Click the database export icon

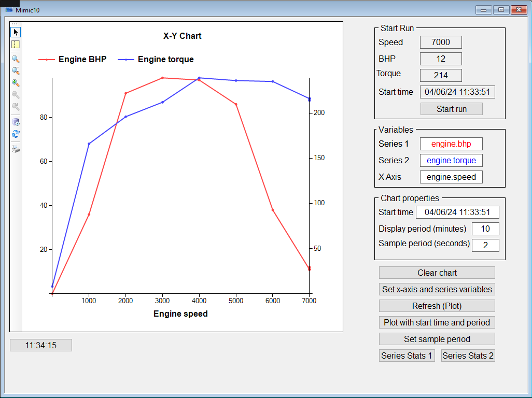15,122
